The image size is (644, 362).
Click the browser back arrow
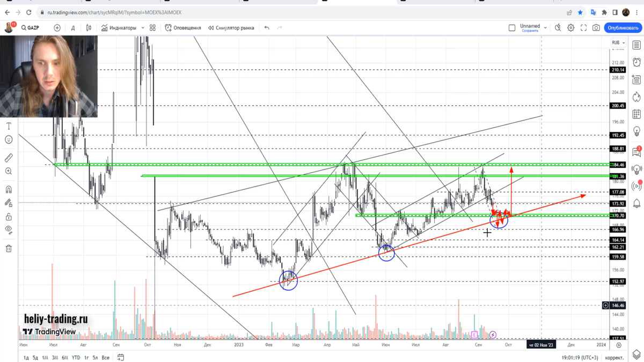coord(7,12)
